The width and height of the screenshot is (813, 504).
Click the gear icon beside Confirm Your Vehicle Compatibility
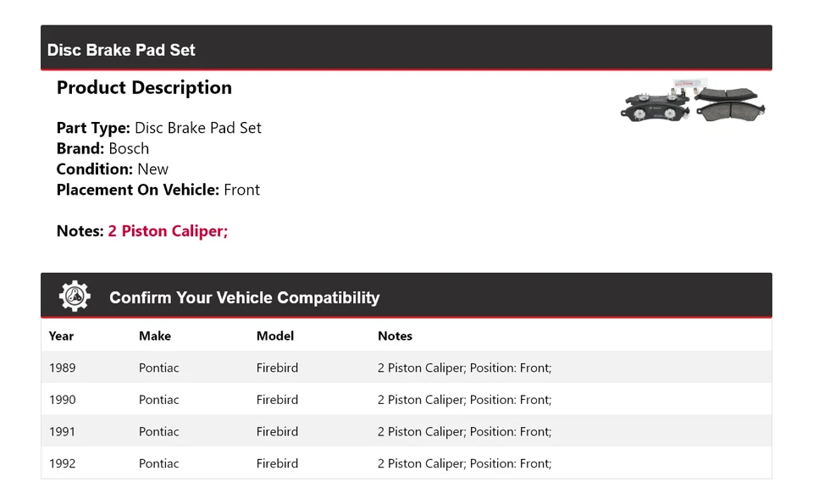click(x=75, y=296)
